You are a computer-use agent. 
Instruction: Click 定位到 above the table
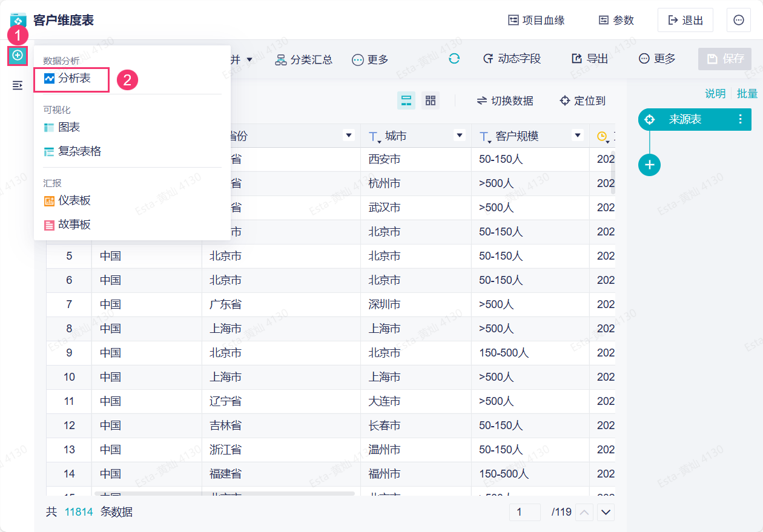[x=583, y=100]
